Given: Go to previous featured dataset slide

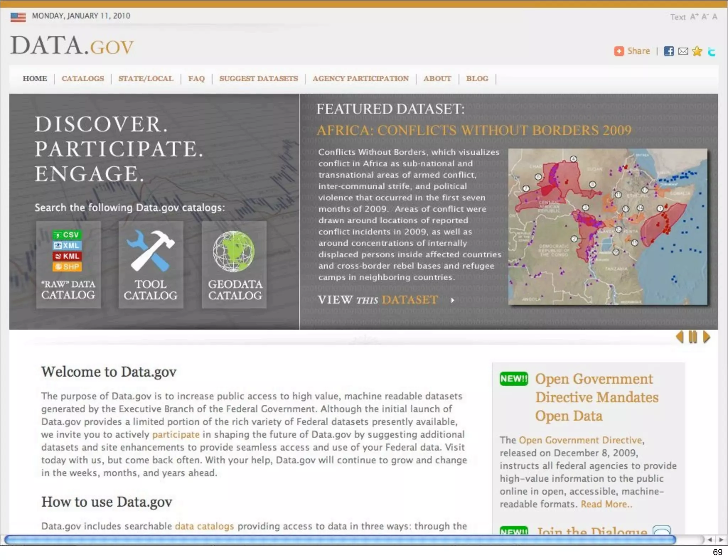Looking at the screenshot, I should (680, 337).
